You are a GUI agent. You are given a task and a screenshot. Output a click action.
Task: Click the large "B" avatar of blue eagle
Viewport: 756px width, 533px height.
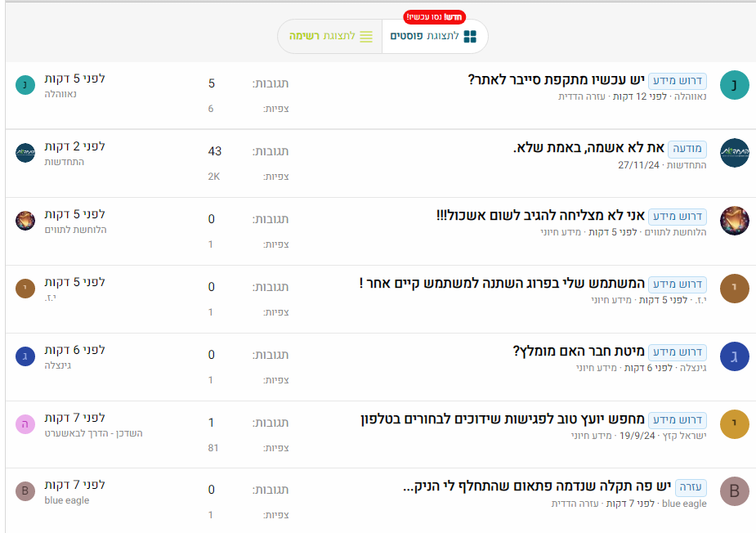(x=734, y=492)
